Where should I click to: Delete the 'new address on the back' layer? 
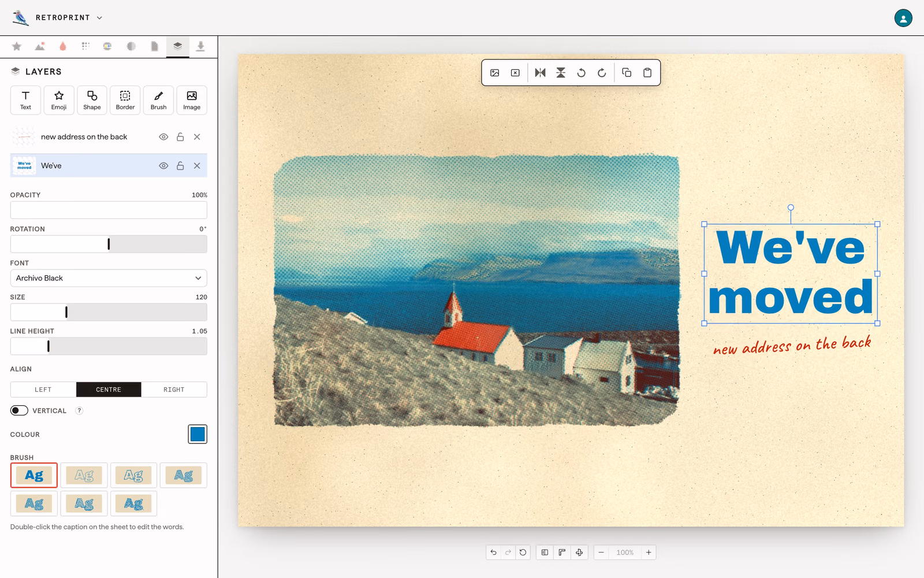pyautogui.click(x=197, y=137)
